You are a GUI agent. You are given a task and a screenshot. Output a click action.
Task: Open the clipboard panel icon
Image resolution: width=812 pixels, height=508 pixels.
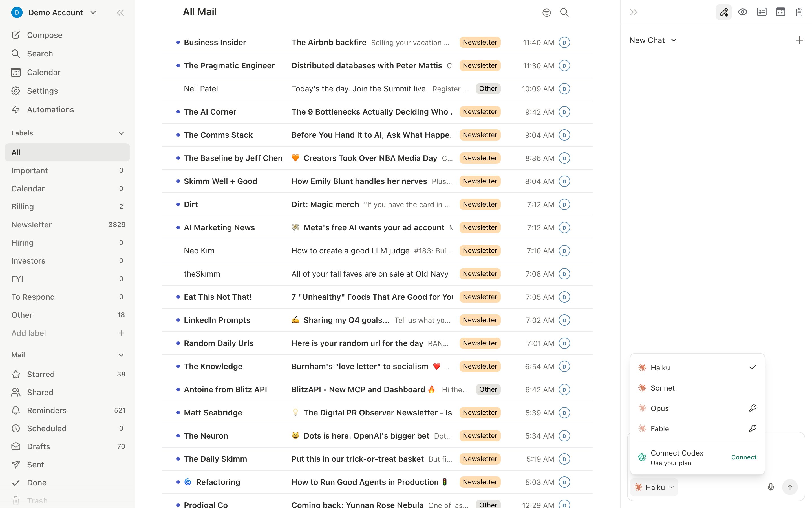point(799,12)
